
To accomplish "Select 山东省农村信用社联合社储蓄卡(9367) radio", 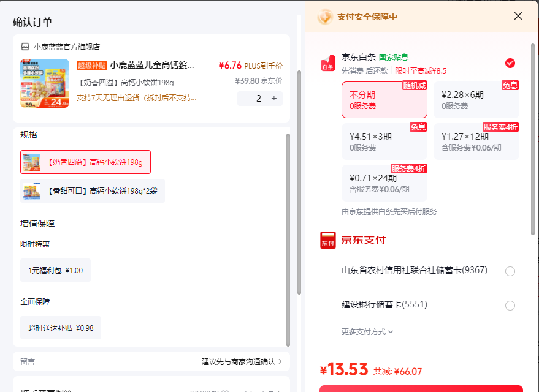I will coord(510,271).
